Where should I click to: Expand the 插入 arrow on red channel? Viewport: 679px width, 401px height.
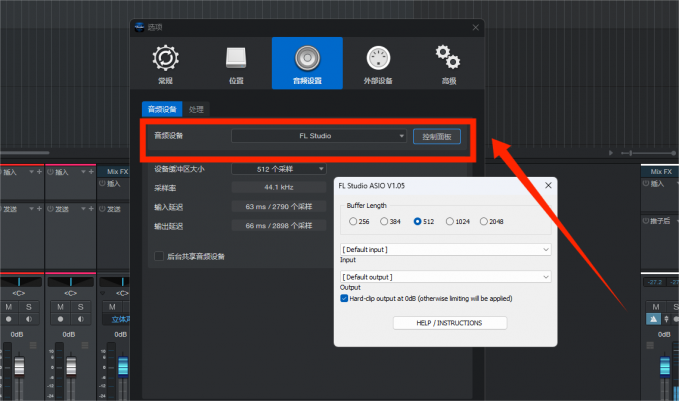point(32,172)
